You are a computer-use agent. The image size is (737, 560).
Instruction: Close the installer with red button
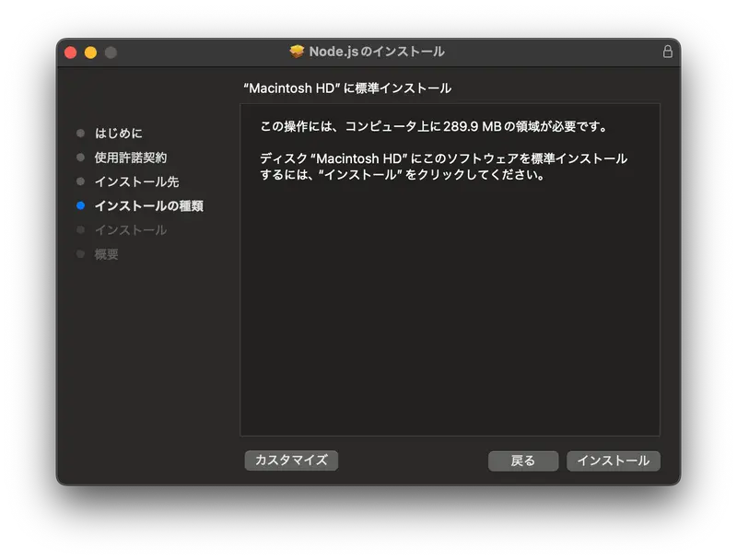[x=71, y=52]
